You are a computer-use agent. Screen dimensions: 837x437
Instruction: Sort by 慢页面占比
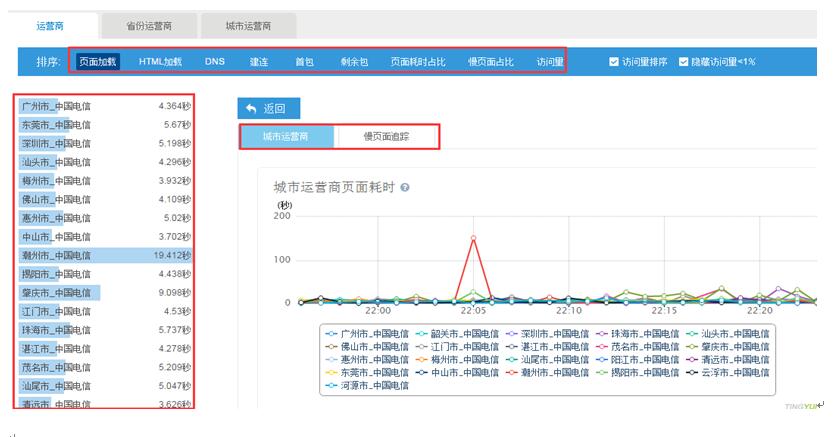coord(490,62)
